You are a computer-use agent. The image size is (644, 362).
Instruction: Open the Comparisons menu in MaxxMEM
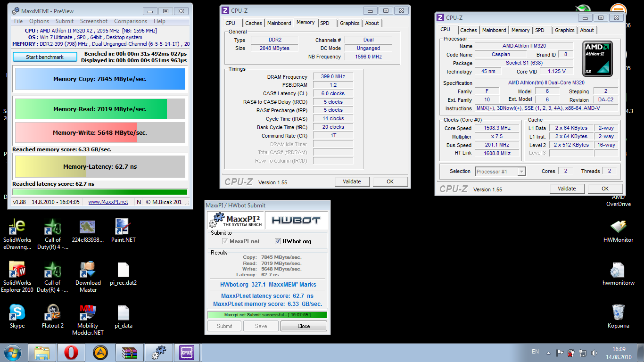tap(131, 21)
